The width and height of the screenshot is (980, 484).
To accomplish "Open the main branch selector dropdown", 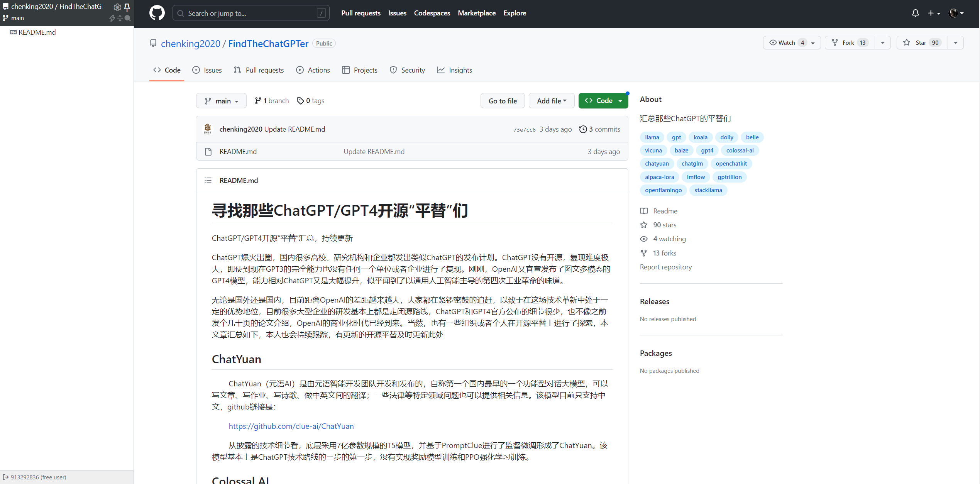I will click(x=221, y=101).
